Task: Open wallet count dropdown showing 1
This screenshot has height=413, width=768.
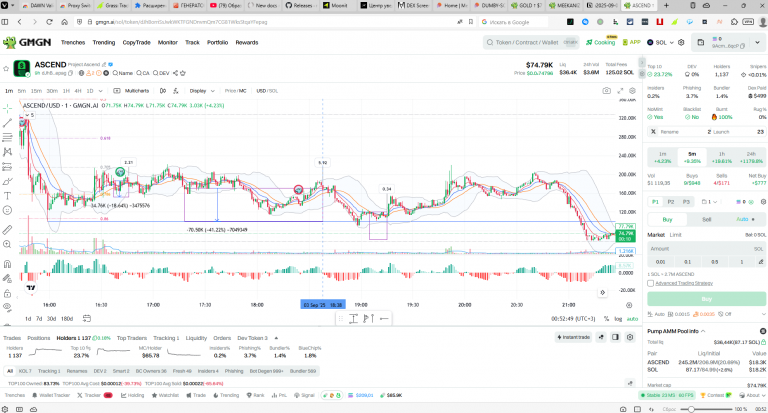Action: 710,202
